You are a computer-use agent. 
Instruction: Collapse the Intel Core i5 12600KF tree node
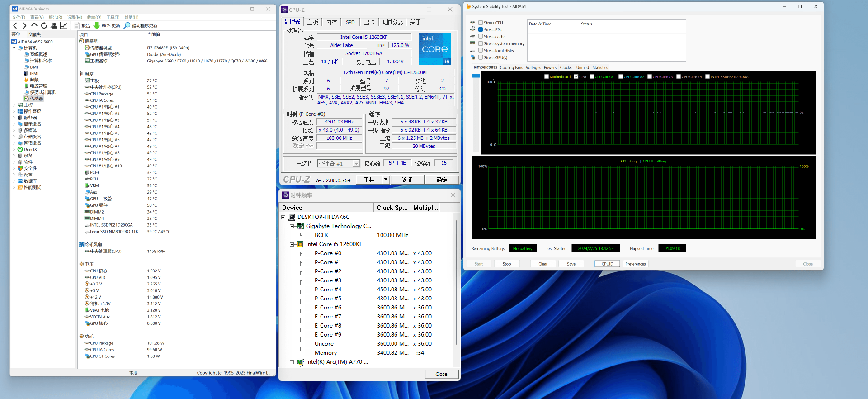tap(292, 244)
